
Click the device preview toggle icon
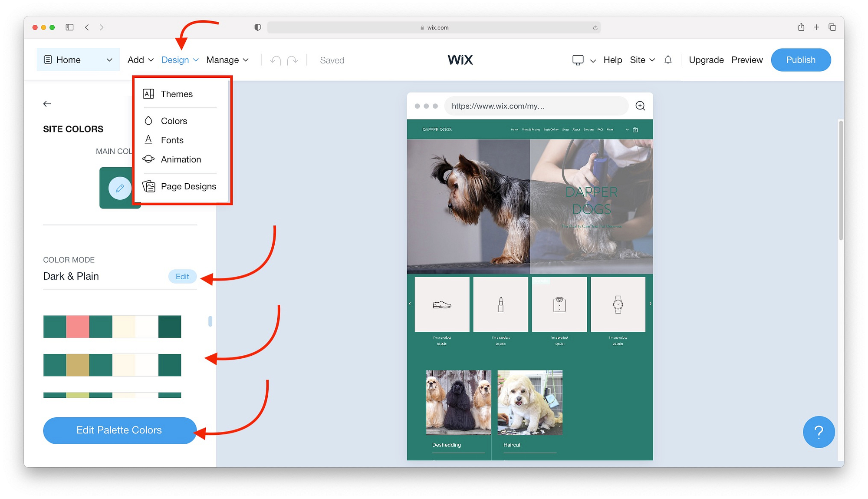click(x=577, y=59)
